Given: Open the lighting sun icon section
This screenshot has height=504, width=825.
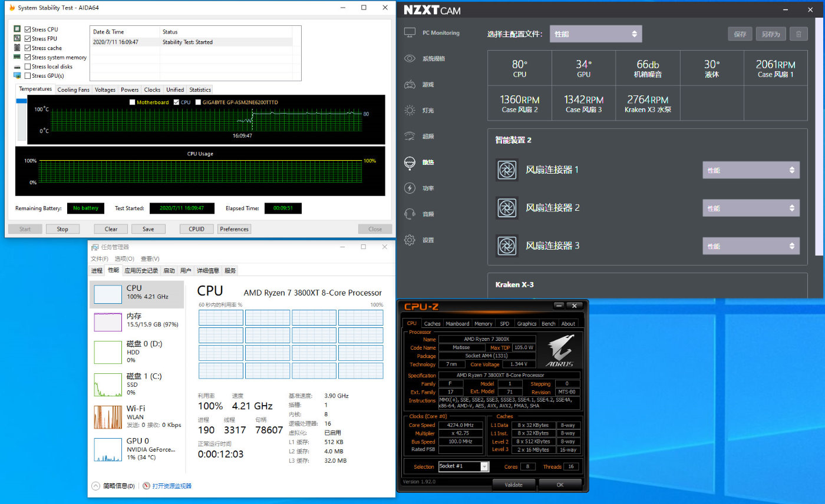Looking at the screenshot, I should coord(410,110).
